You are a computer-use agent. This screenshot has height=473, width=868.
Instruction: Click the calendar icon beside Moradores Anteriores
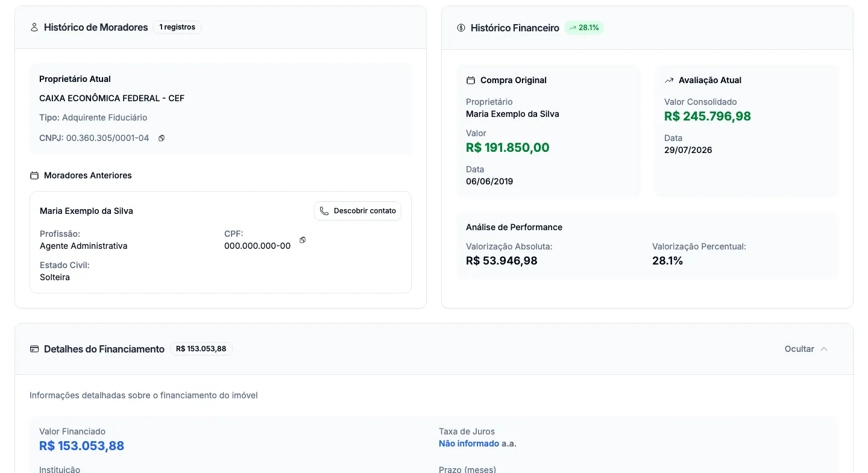pos(34,175)
